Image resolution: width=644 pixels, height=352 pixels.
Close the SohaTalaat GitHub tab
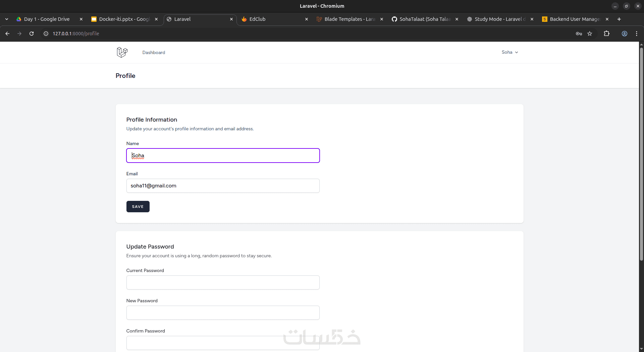pos(457,19)
